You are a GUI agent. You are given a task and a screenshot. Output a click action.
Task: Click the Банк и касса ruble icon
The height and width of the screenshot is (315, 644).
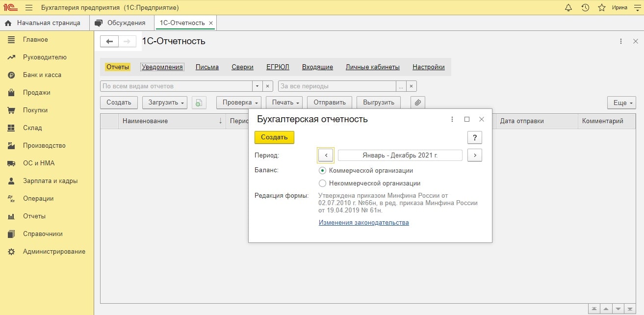pos(12,75)
